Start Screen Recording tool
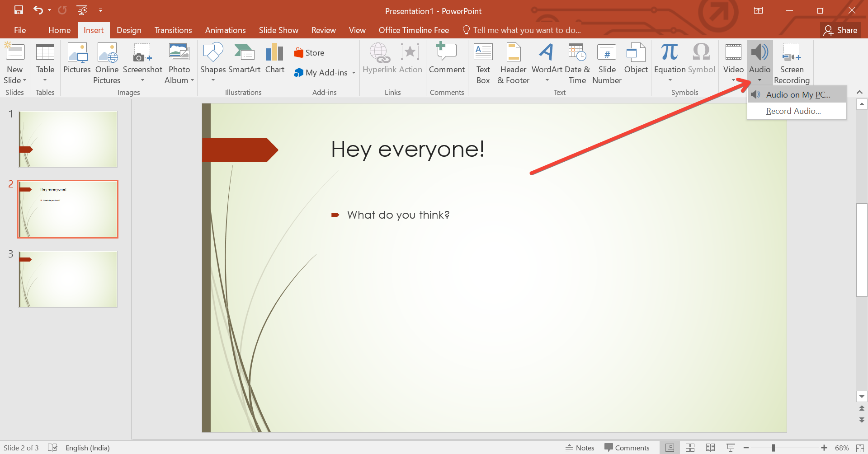Screen dimensions: 868x454 (792, 63)
